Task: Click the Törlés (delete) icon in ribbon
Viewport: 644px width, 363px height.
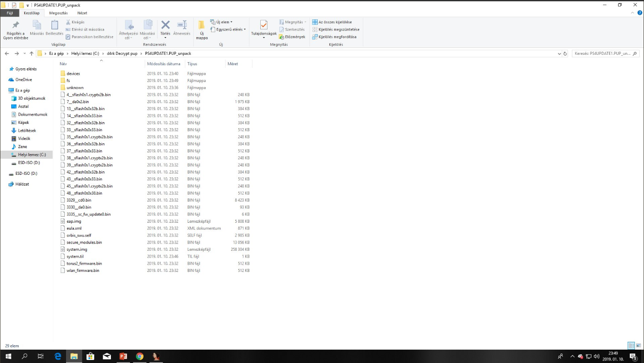Action: [165, 26]
